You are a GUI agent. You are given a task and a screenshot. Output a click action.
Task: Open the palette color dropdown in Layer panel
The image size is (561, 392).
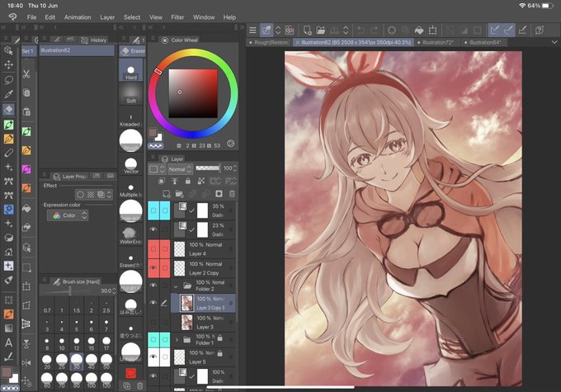pos(157,169)
